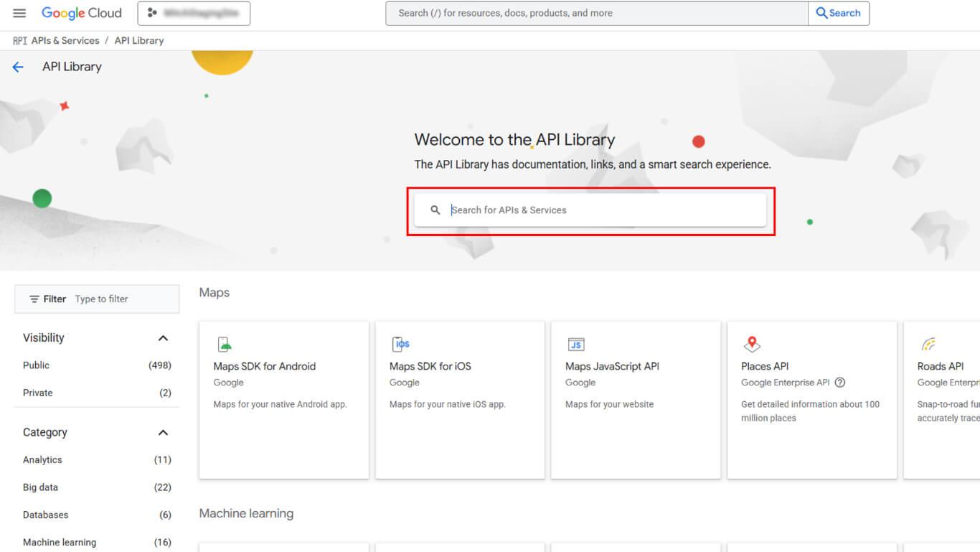Image resolution: width=980 pixels, height=552 pixels.
Task: Click the Maps SDK for Android icon
Action: pos(225,345)
